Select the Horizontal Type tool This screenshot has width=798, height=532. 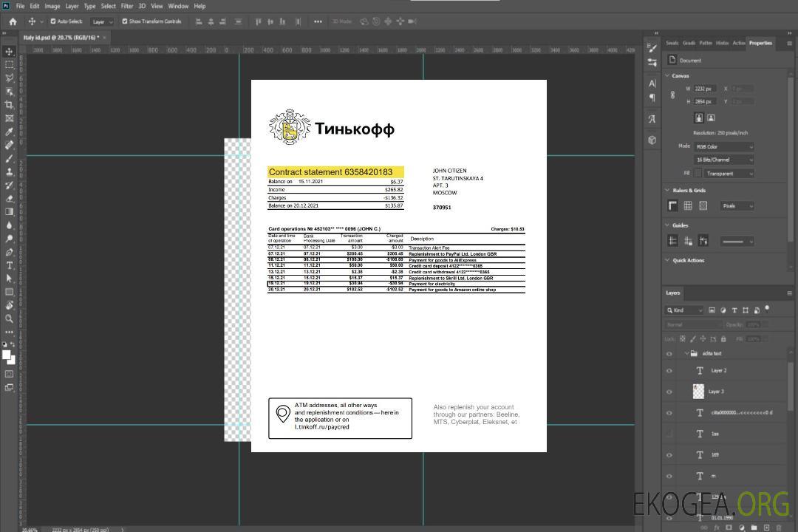tap(9, 265)
